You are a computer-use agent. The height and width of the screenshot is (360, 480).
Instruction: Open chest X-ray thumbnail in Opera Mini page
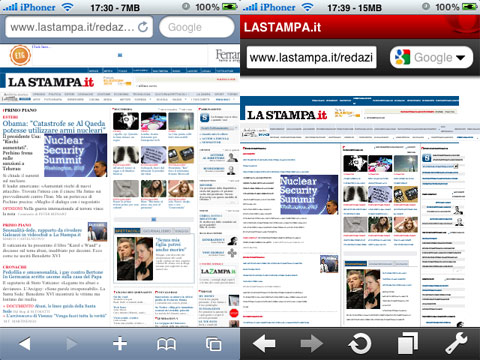(x=355, y=194)
